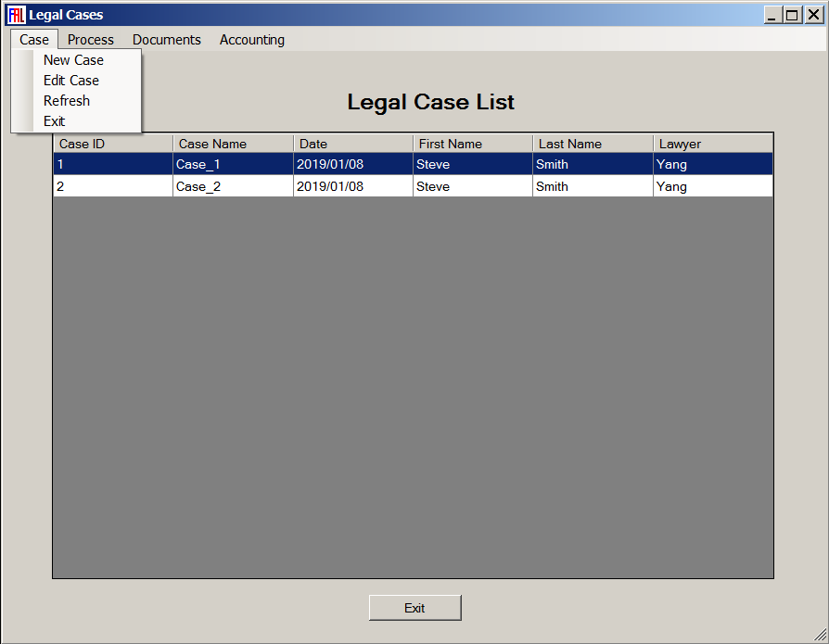This screenshot has height=644, width=829.
Task: Sort by the Lawyer column header
Action: tap(712, 144)
